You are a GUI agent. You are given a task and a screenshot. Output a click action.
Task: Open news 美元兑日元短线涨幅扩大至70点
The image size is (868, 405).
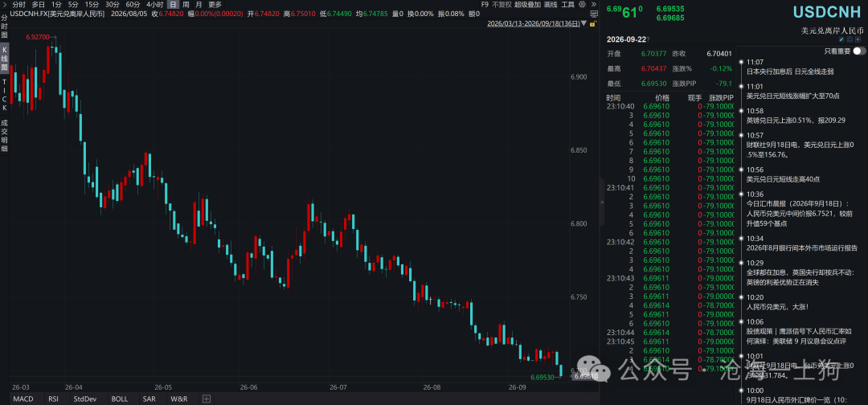click(793, 96)
